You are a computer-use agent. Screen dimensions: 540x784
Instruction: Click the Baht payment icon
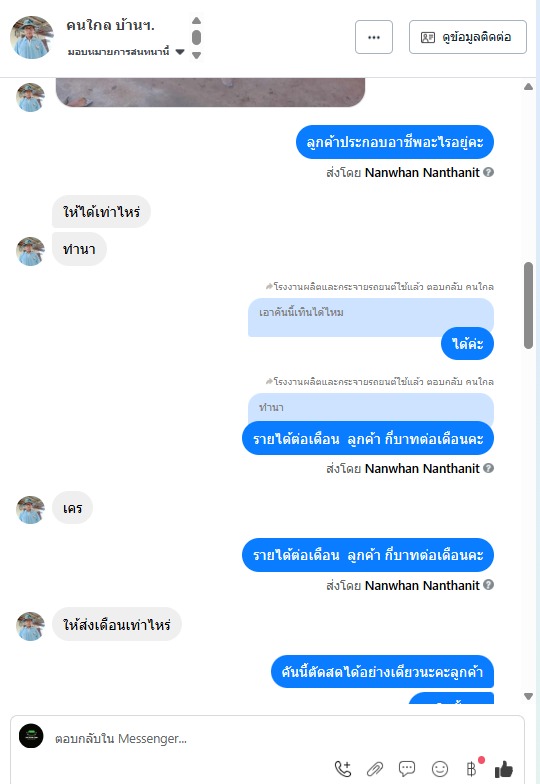472,768
